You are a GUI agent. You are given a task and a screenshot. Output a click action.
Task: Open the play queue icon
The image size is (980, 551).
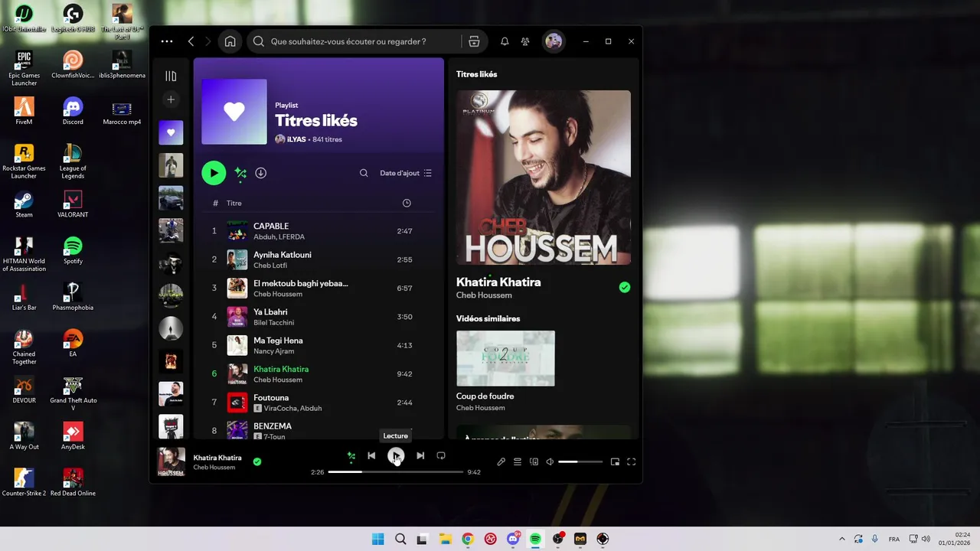point(518,461)
